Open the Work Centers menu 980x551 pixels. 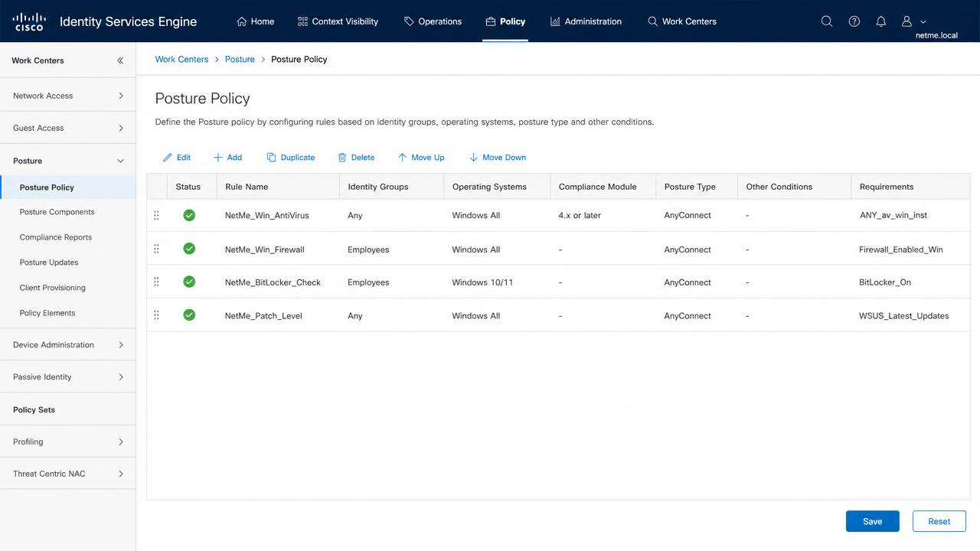[682, 21]
